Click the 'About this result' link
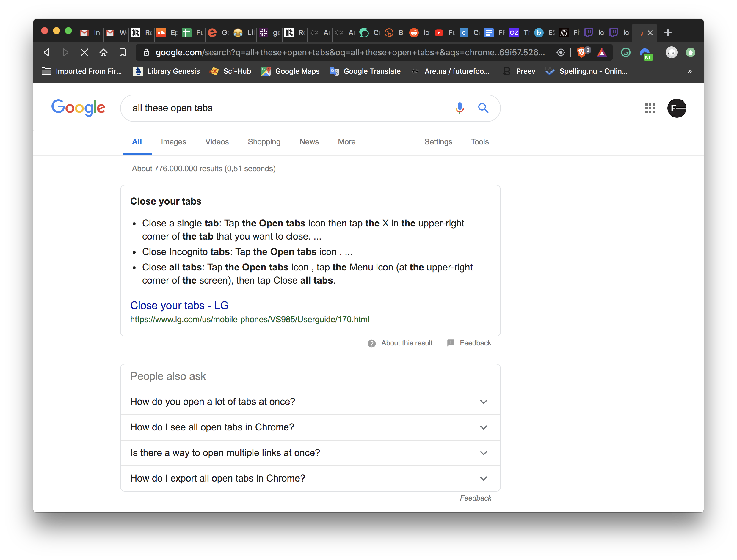Viewport: 737px width, 560px height. pos(407,343)
